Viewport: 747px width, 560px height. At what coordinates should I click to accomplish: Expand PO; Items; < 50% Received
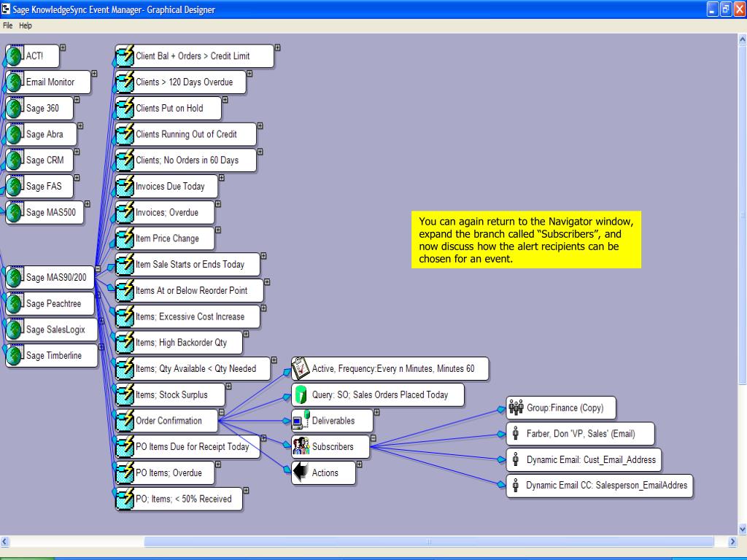pos(246,491)
